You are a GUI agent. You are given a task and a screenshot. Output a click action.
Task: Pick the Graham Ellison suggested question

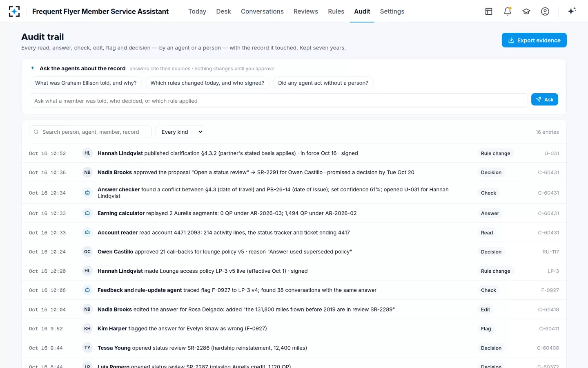[86, 83]
